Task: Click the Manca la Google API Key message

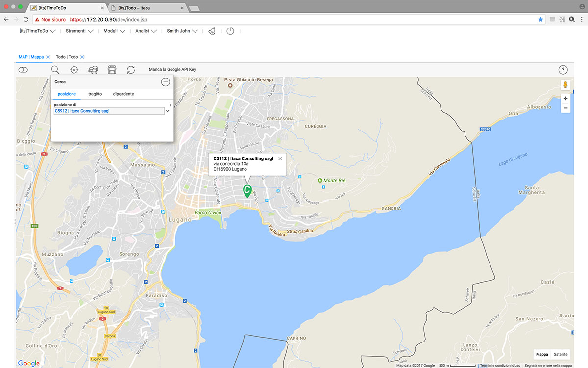Action: point(172,70)
